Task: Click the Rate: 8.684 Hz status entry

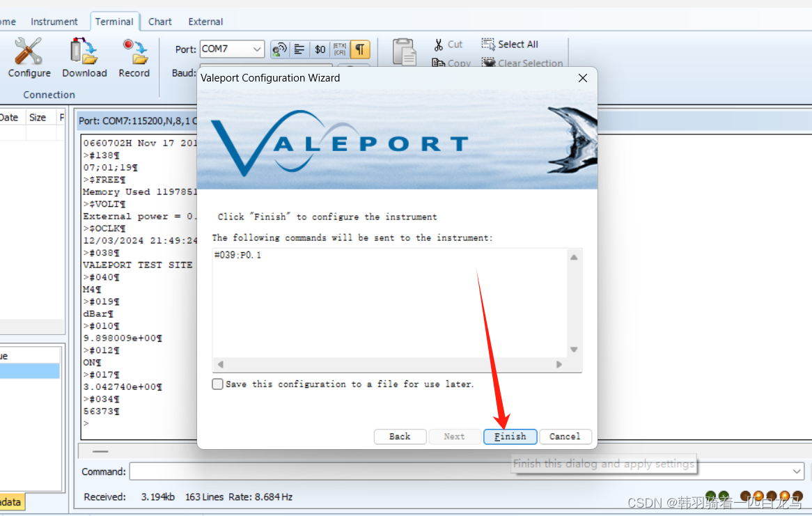Action: tap(260, 497)
